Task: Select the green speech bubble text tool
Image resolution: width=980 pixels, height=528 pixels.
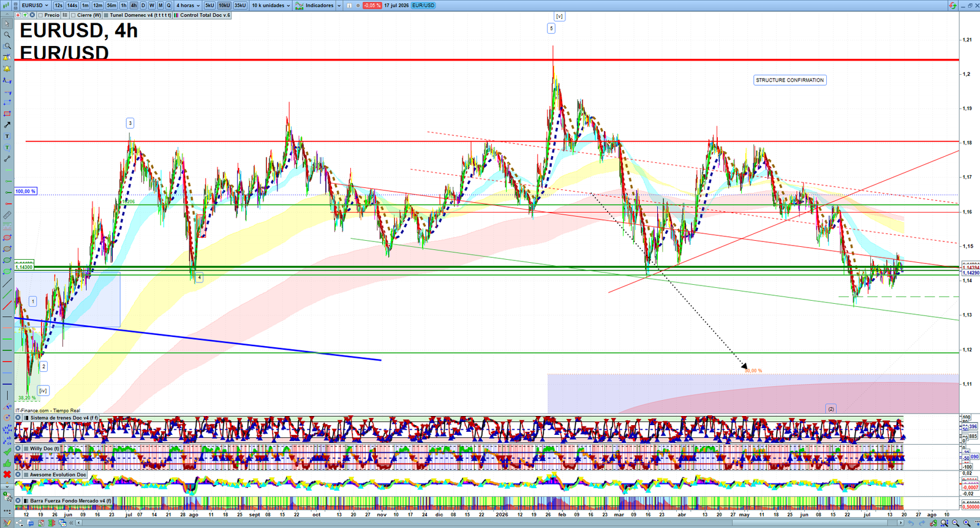Action: [7, 147]
